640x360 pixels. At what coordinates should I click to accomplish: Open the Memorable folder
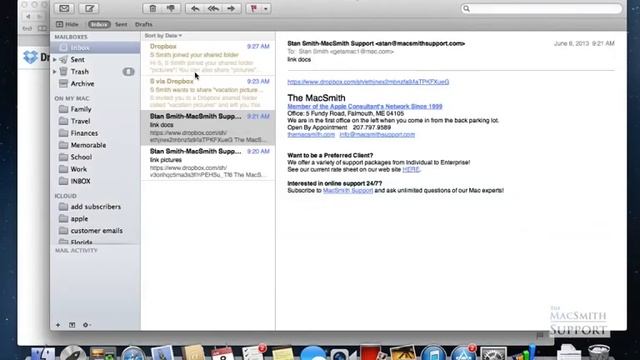pos(88,145)
